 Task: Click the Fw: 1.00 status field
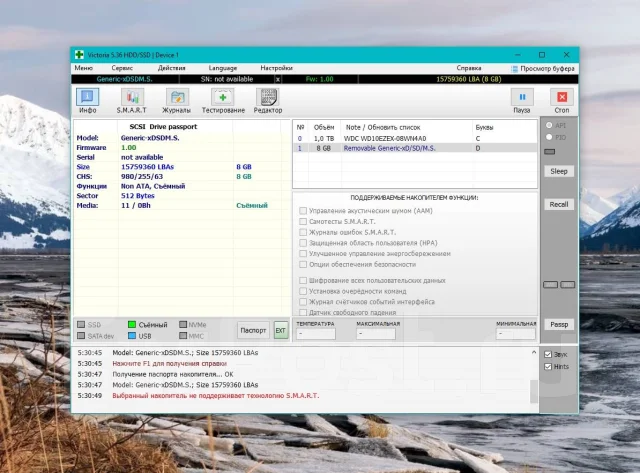coord(320,79)
